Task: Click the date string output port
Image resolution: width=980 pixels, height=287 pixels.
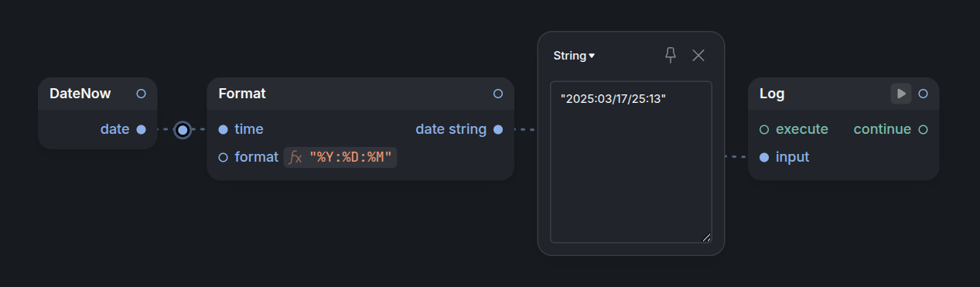Action: 498,129
